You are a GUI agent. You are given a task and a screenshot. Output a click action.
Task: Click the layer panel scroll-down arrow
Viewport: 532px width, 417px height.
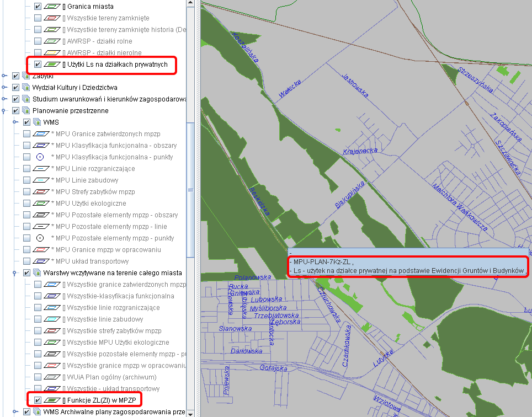tap(190, 413)
